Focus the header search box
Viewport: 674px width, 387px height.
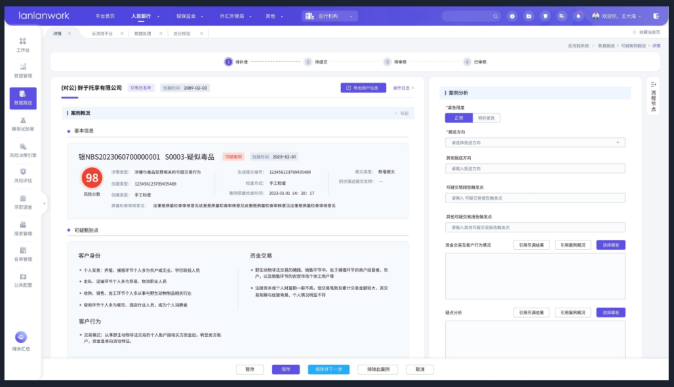coord(471,16)
